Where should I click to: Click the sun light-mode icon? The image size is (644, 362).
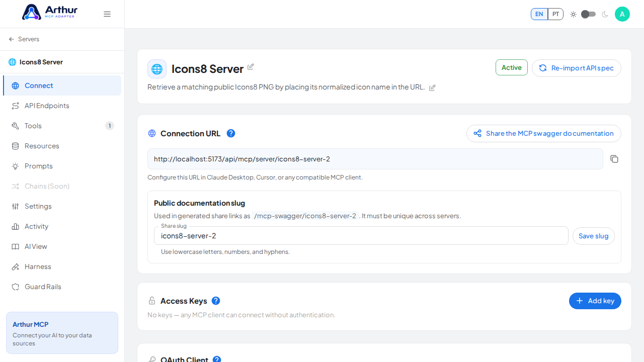[x=573, y=14]
